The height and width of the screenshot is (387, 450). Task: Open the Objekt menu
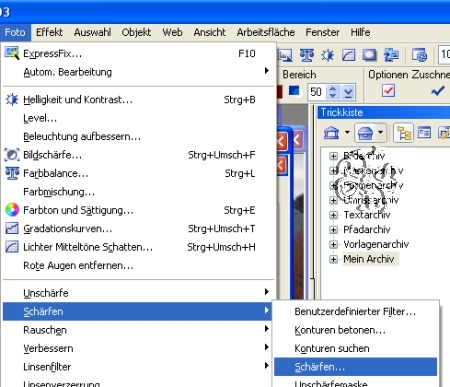click(x=136, y=32)
